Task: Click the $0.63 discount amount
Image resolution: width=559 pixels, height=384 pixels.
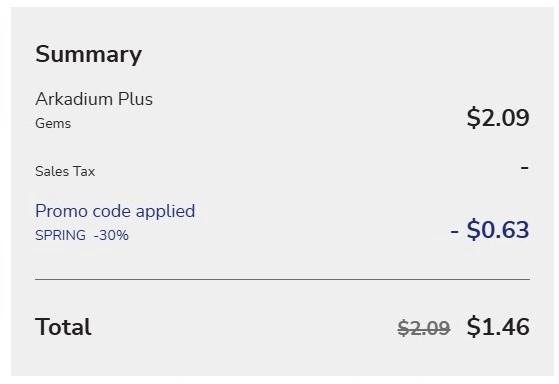Action: click(x=498, y=230)
